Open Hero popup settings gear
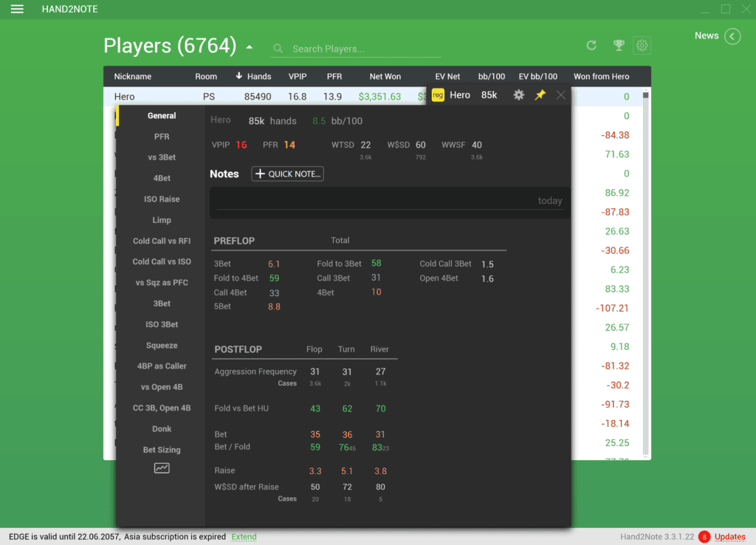Viewport: 756px width, 545px height. (519, 95)
